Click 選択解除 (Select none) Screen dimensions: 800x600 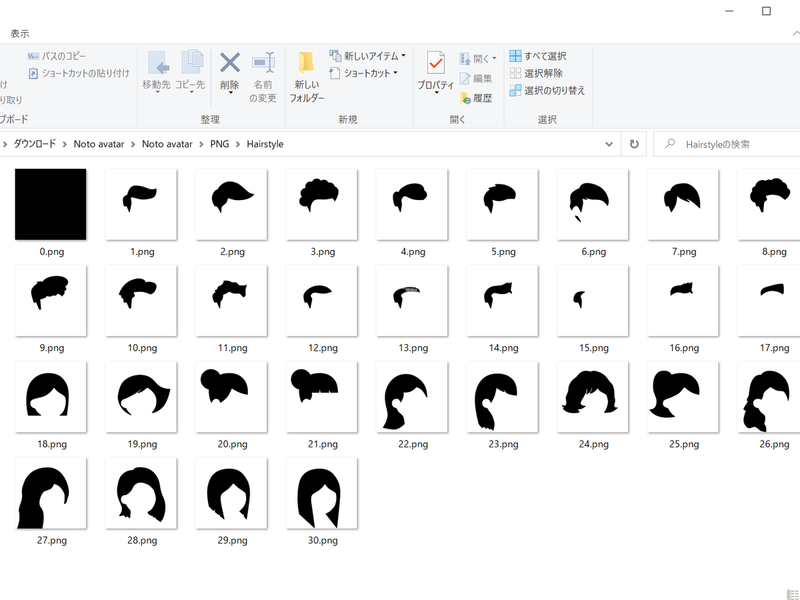click(537, 73)
